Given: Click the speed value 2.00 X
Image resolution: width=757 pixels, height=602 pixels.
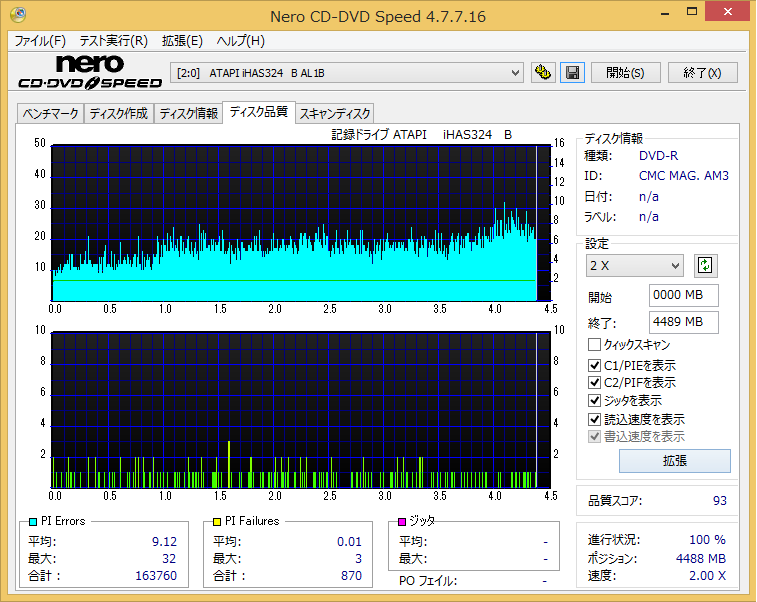Looking at the screenshot, I should tap(707, 575).
